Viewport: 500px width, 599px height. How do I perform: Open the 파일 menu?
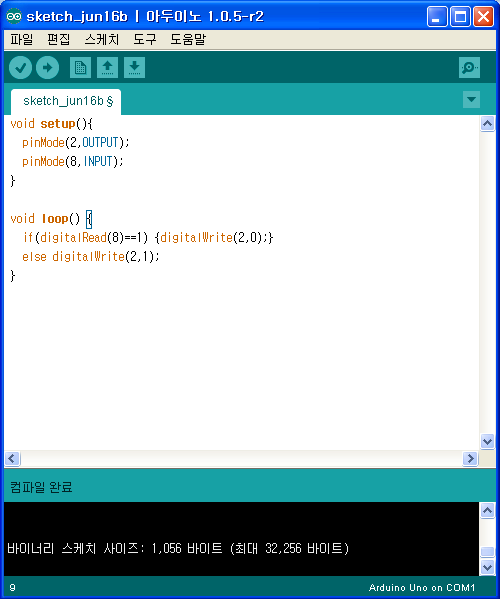point(21,39)
